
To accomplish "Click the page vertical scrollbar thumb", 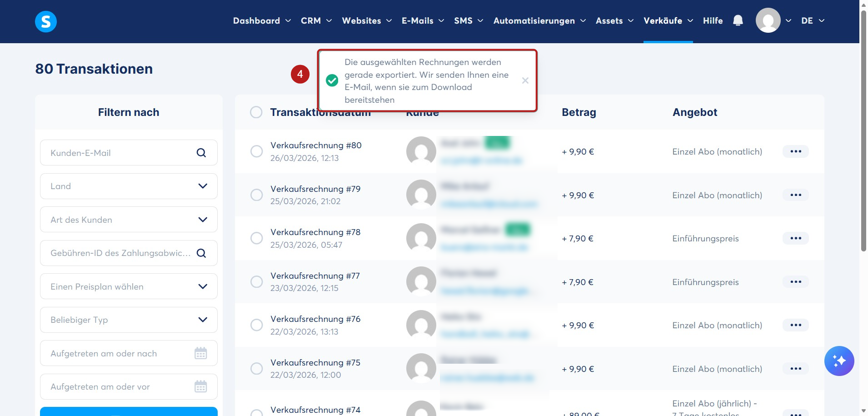I will click(x=863, y=130).
